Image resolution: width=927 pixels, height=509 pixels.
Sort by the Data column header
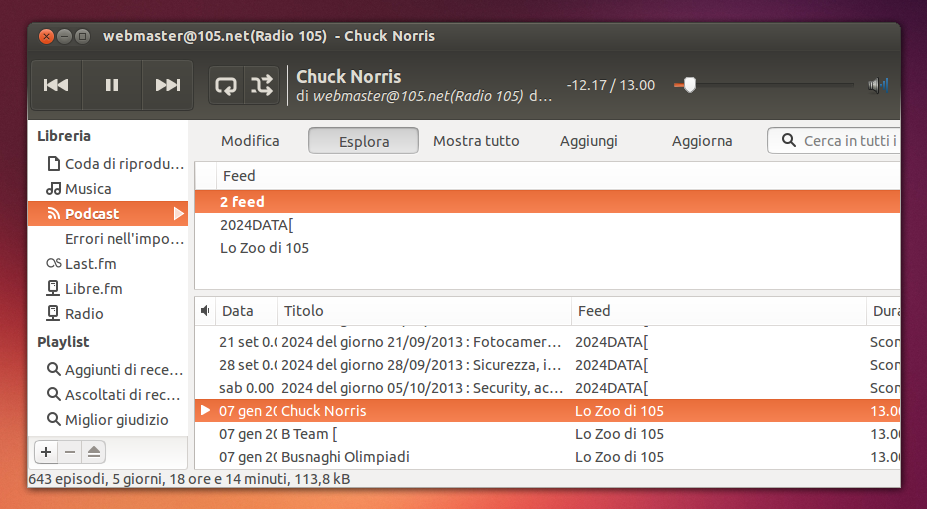click(x=247, y=311)
